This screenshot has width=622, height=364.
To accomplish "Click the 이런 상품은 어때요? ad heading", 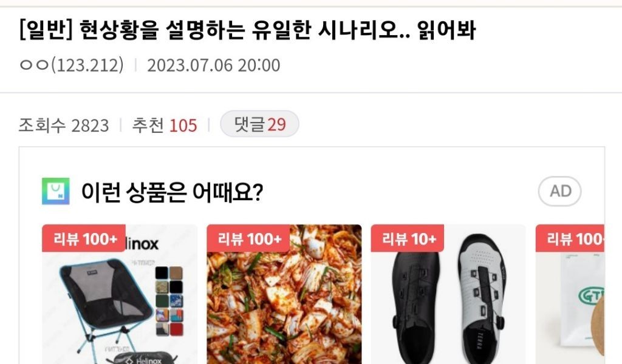I will pos(172,192).
